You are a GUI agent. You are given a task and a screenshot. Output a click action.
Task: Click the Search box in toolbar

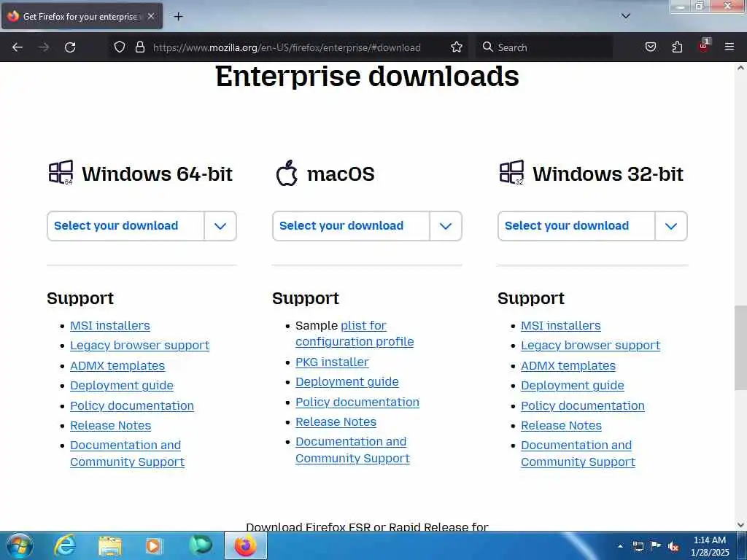(x=544, y=47)
